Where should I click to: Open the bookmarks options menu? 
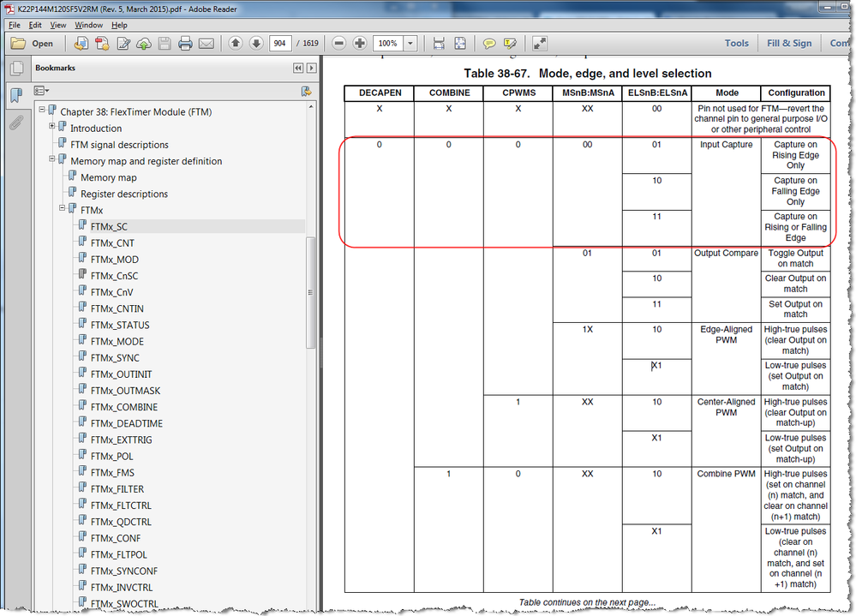coord(40,90)
